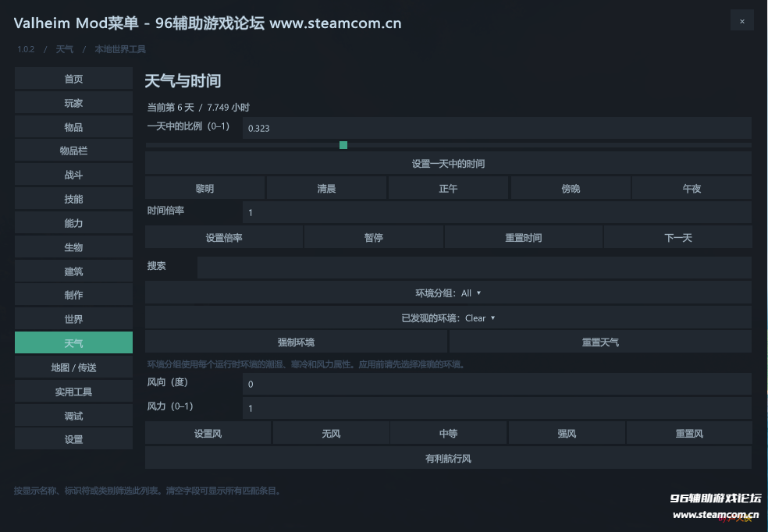Image resolution: width=768 pixels, height=532 pixels.
Task: Open the 设置 sidebar tab
Action: coord(73,439)
